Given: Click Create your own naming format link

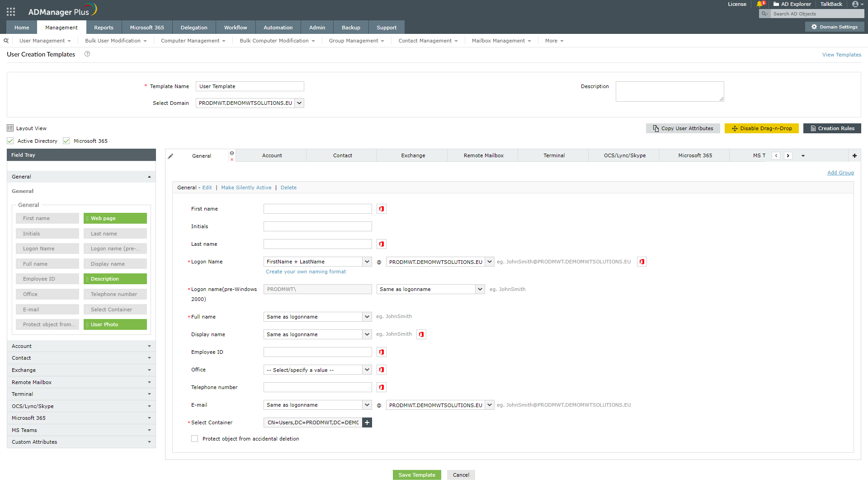Looking at the screenshot, I should pos(306,272).
